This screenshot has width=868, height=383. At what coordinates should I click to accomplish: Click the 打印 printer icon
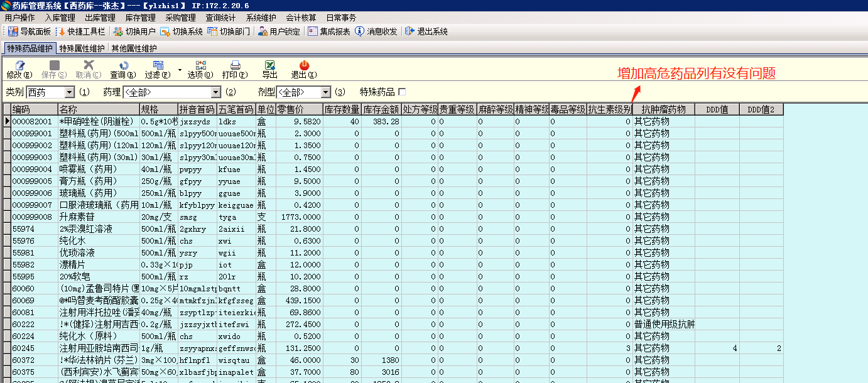point(235,66)
